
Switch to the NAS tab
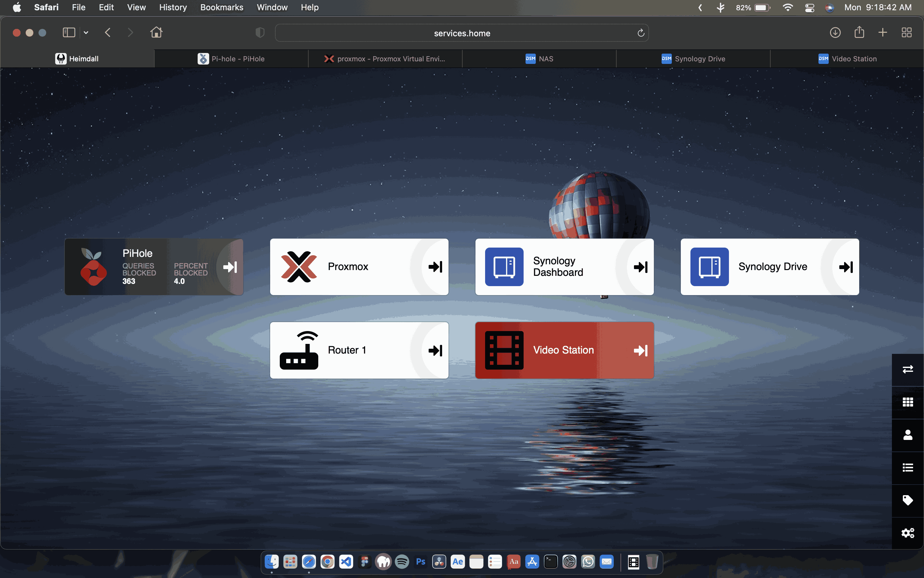pyautogui.click(x=539, y=58)
